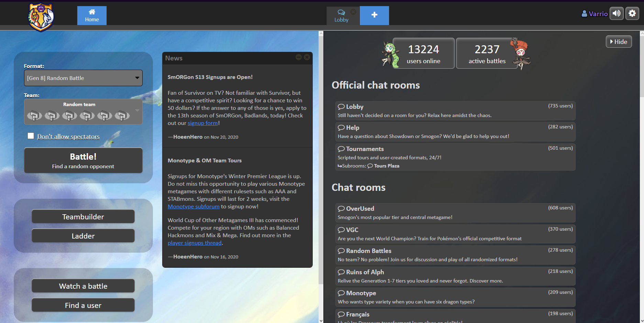This screenshot has width=644, height=323.
Task: Open the Format dropdown [Gen 8] Random Battle
Action: 83,78
